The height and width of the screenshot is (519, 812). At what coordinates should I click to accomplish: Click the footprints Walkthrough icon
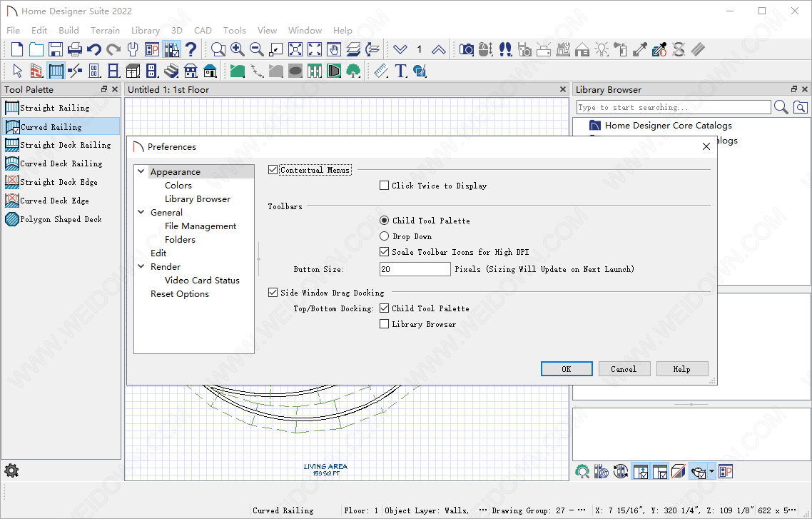pos(505,50)
